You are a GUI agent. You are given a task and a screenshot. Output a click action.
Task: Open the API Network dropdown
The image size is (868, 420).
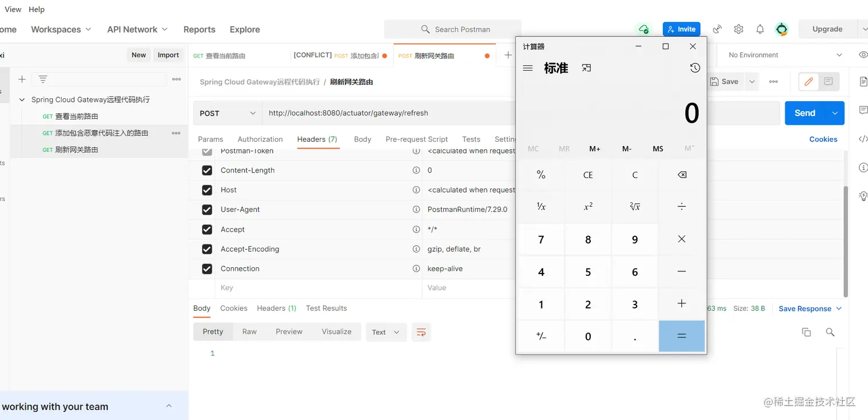click(137, 29)
